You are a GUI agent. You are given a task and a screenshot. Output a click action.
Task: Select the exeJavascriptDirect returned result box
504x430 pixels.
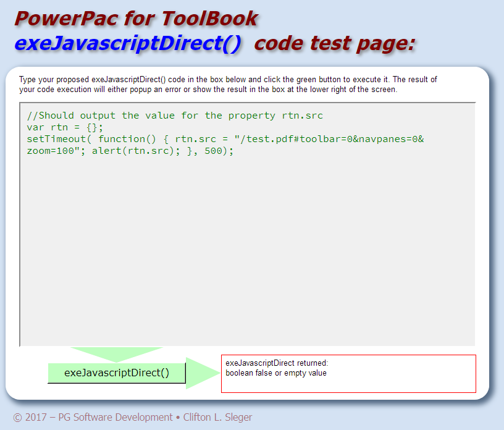tap(348, 374)
